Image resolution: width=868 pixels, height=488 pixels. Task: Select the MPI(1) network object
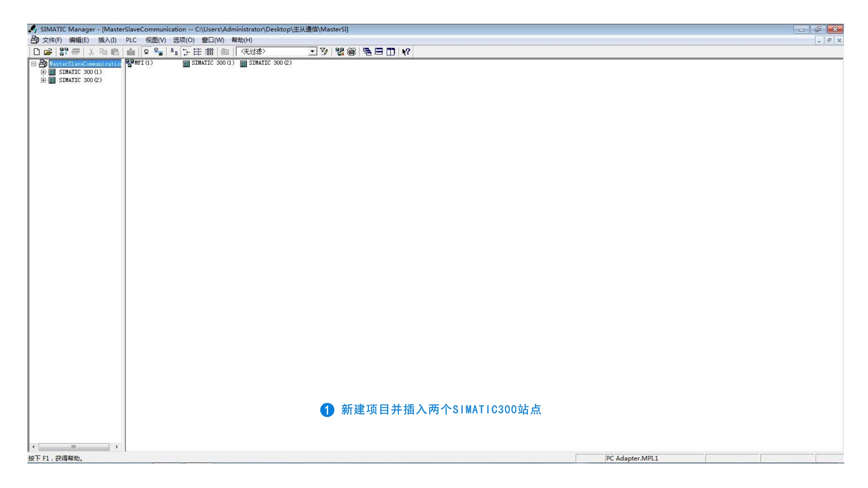(x=139, y=63)
